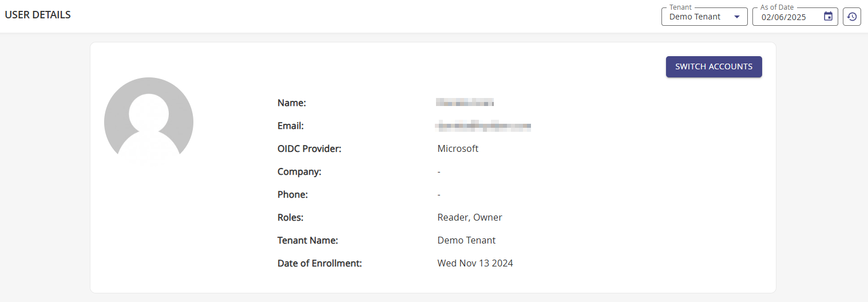Open the Demo Tenant selector field
Screen dimensions: 868x302
696,17
